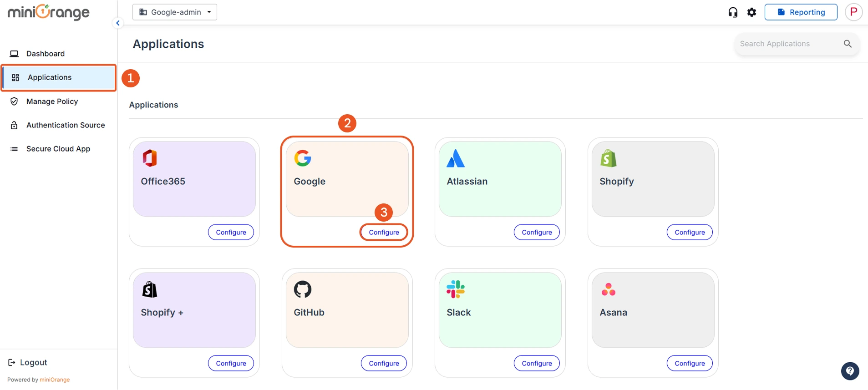The width and height of the screenshot is (868, 390).
Task: Click the Manage Policy shield icon
Action: point(14,101)
